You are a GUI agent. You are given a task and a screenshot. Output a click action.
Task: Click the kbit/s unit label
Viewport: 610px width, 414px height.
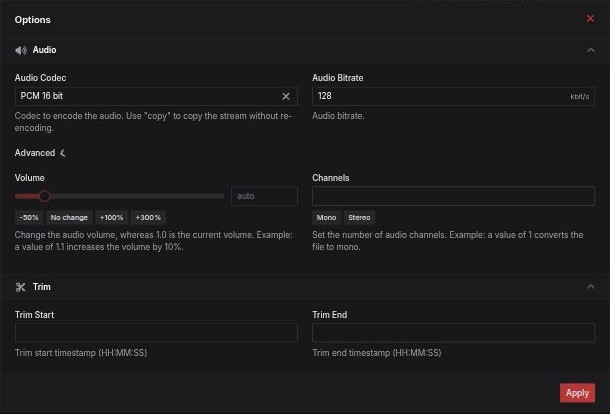(x=580, y=96)
